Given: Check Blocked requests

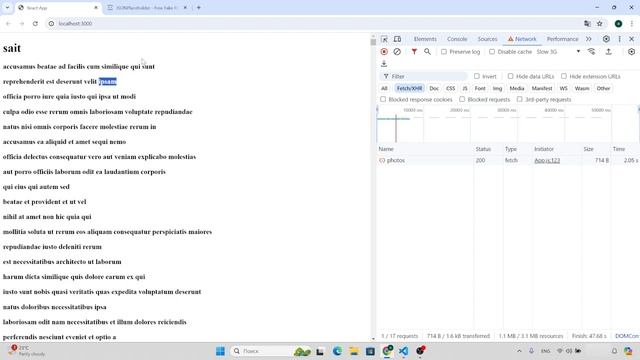Looking at the screenshot, I should (x=462, y=99).
